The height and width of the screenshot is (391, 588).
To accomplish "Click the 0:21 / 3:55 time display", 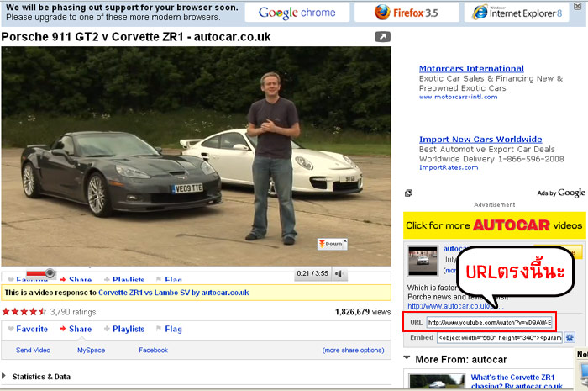I will (x=312, y=273).
